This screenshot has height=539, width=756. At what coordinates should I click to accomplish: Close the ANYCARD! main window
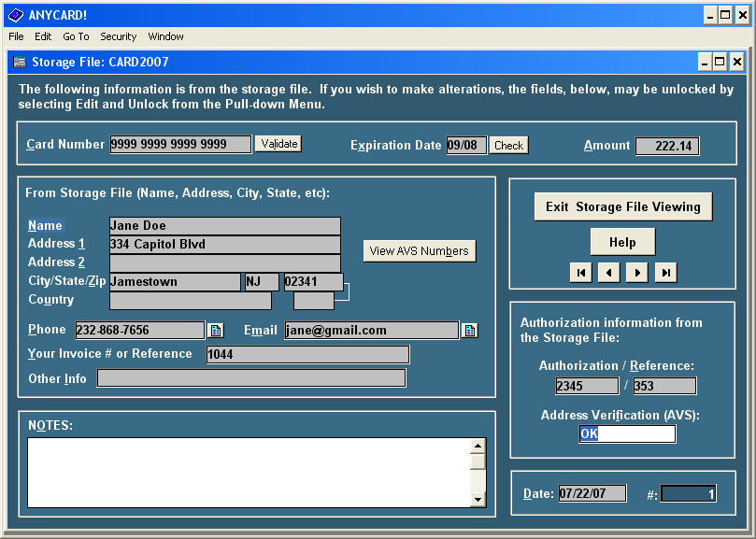[743, 16]
